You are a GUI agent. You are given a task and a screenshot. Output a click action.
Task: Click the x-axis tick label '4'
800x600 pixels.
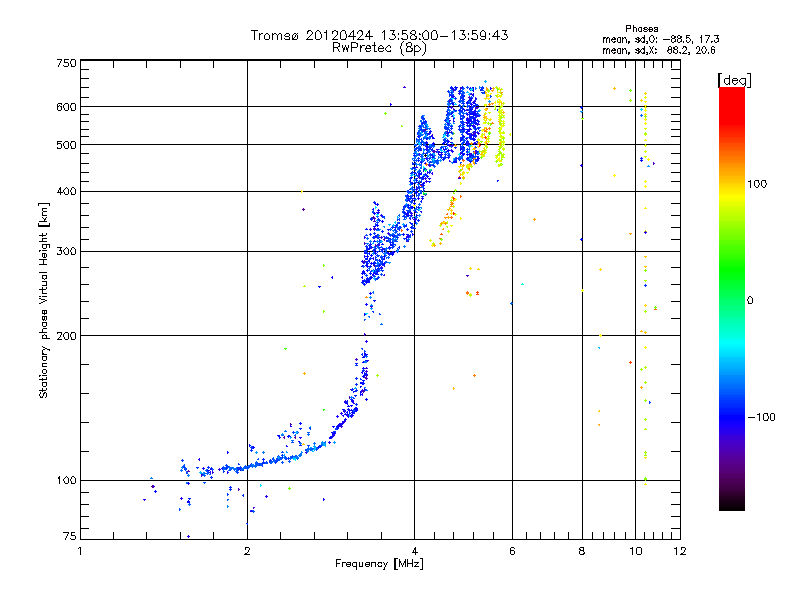pos(414,551)
